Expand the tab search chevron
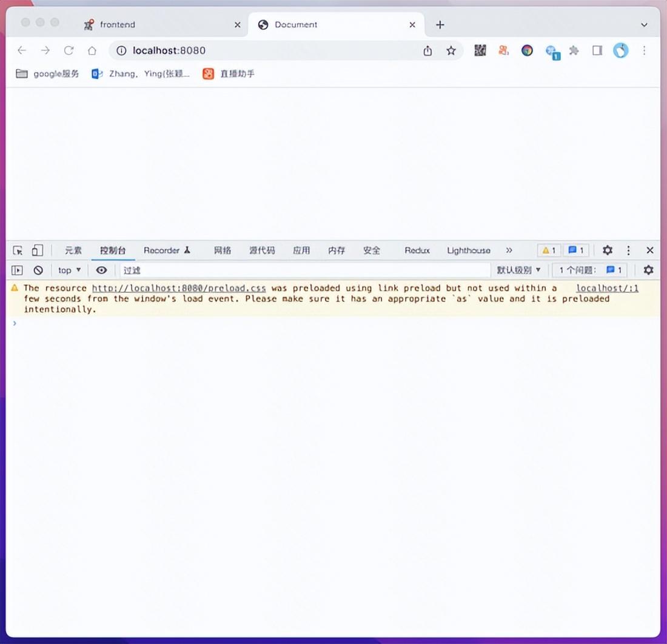This screenshot has width=667, height=644. pos(644,25)
